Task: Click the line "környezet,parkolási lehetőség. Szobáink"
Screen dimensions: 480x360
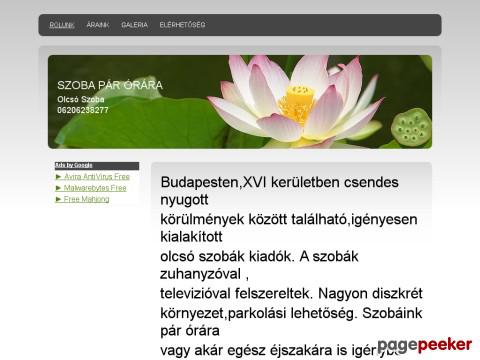Action: (291, 313)
